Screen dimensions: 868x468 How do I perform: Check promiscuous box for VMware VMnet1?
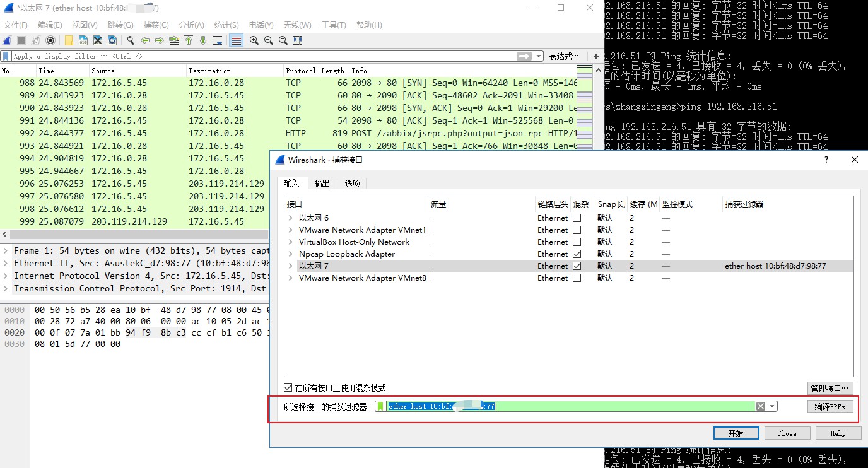pos(577,230)
